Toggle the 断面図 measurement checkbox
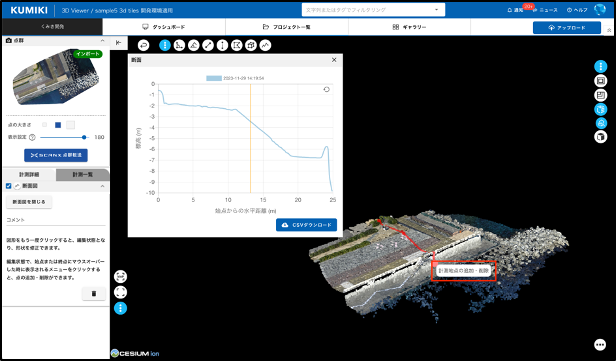 click(x=9, y=186)
